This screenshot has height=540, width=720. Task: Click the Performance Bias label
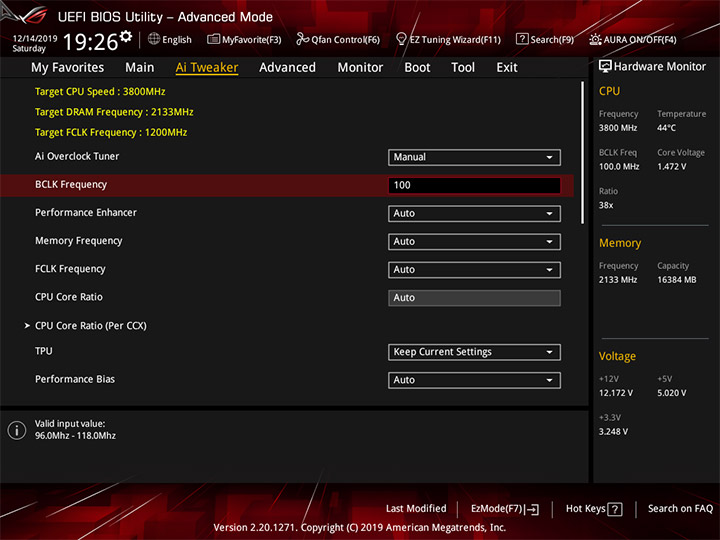75,379
